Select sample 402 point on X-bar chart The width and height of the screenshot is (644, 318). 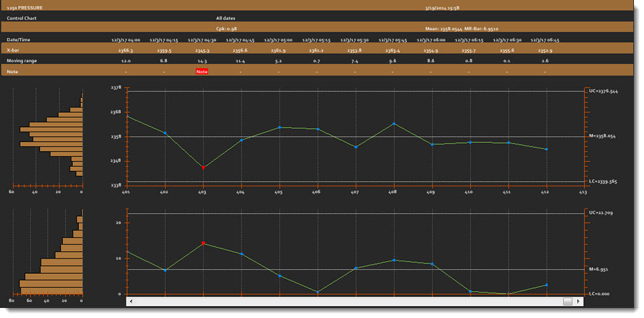pyautogui.click(x=165, y=133)
